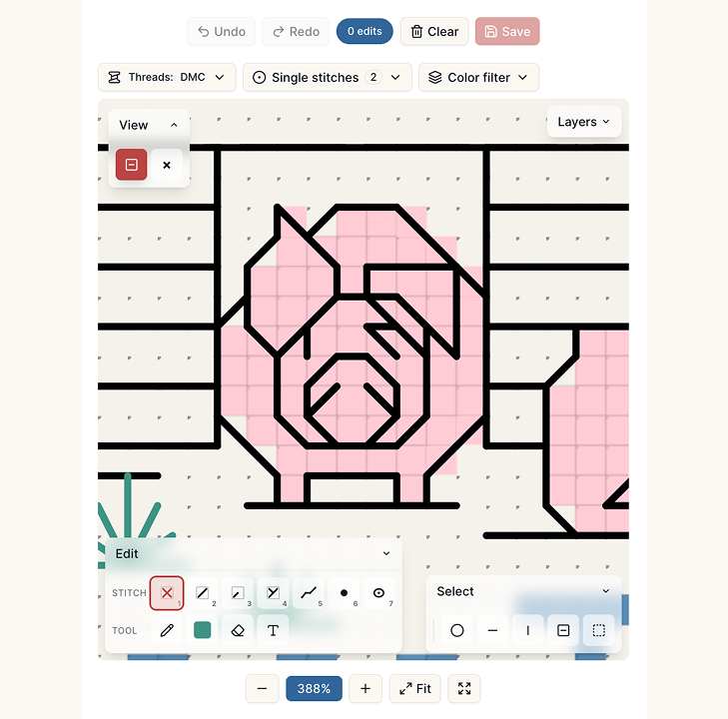Redo the last edit

click(x=296, y=32)
